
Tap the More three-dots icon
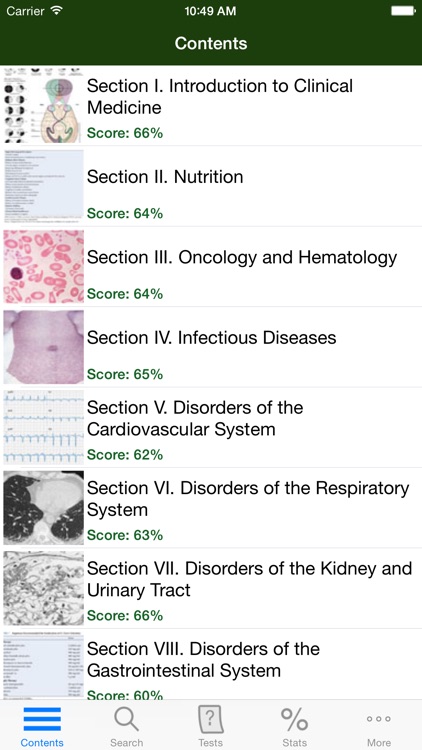tap(379, 719)
